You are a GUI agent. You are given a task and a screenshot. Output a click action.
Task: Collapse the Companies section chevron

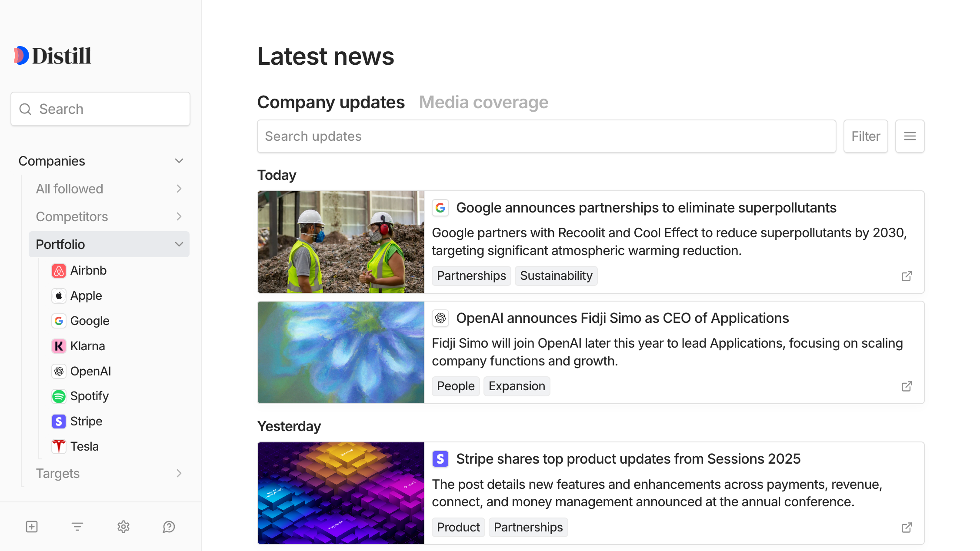pos(179,161)
